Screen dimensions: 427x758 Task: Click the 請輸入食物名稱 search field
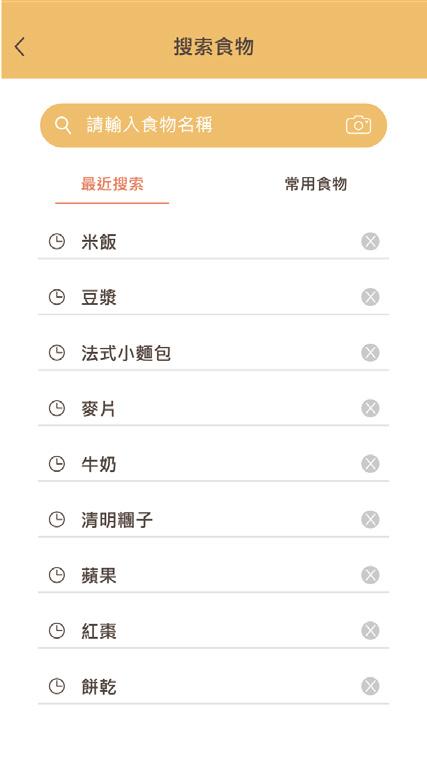[x=213, y=125]
